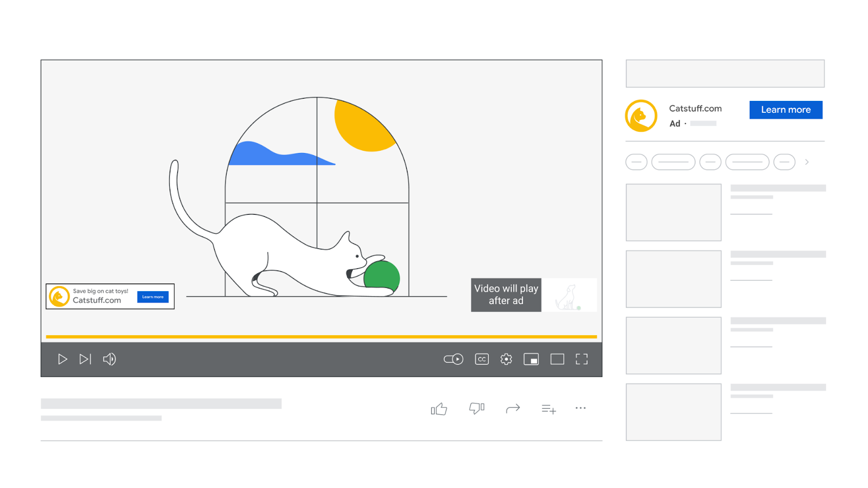Image resolution: width=868 pixels, height=488 pixels.
Task: Share the video arrow icon
Action: (513, 408)
